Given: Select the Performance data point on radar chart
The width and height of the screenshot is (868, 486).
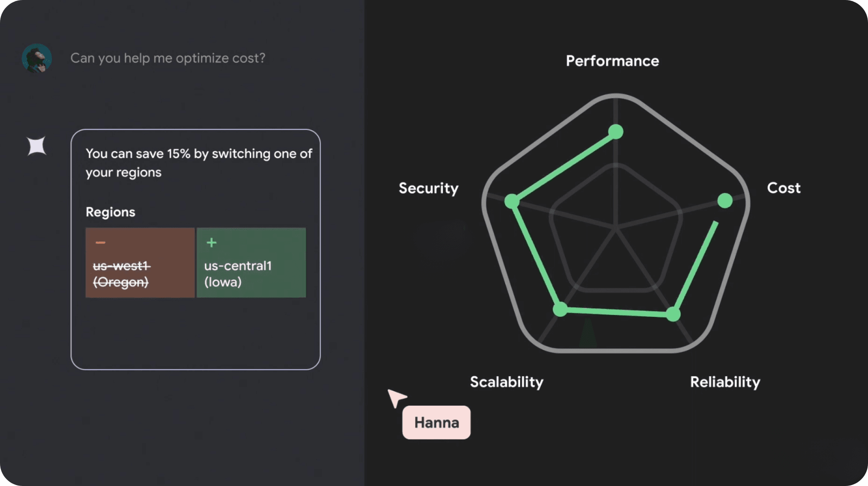Looking at the screenshot, I should point(616,132).
